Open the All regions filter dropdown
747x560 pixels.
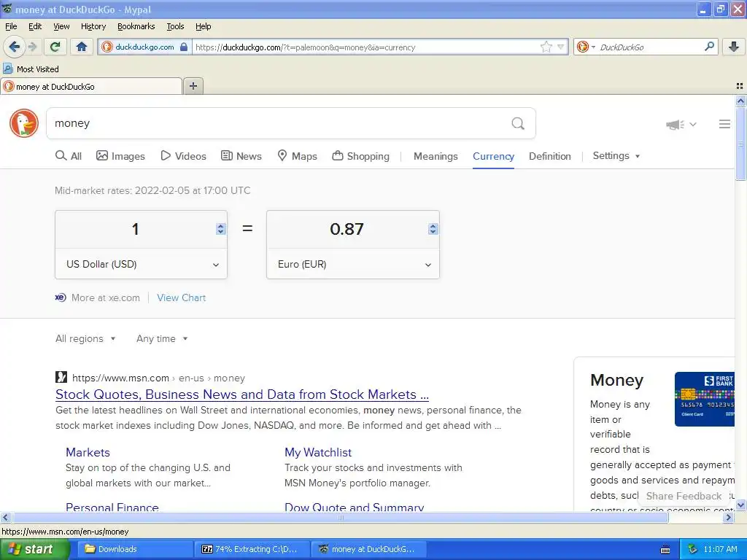coord(85,338)
